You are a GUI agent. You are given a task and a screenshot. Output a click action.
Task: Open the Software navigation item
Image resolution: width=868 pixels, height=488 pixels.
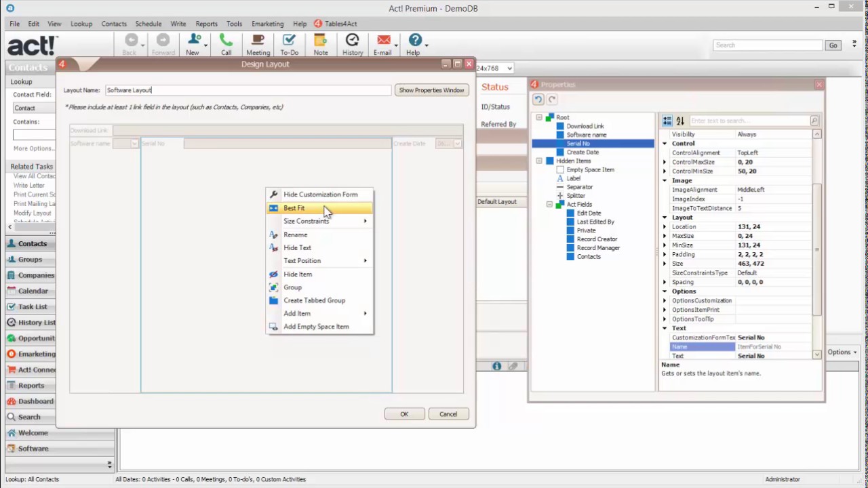(60, 449)
